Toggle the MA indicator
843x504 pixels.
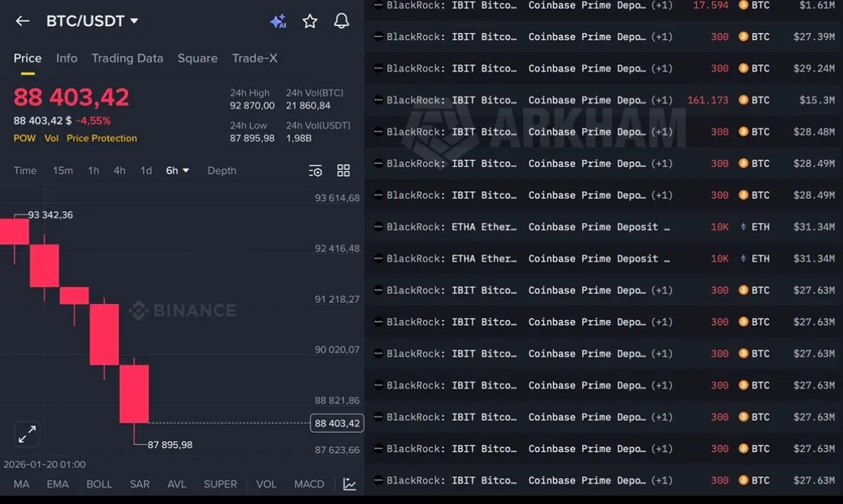22,484
